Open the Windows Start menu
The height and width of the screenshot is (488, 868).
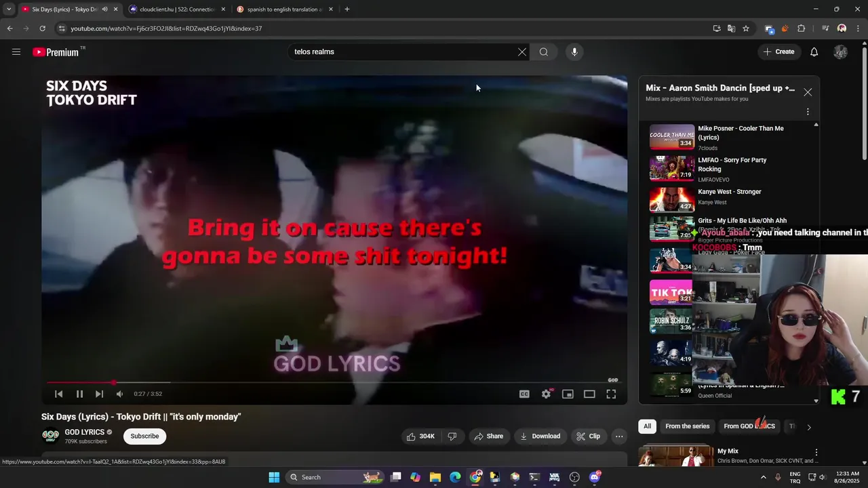pos(274,477)
